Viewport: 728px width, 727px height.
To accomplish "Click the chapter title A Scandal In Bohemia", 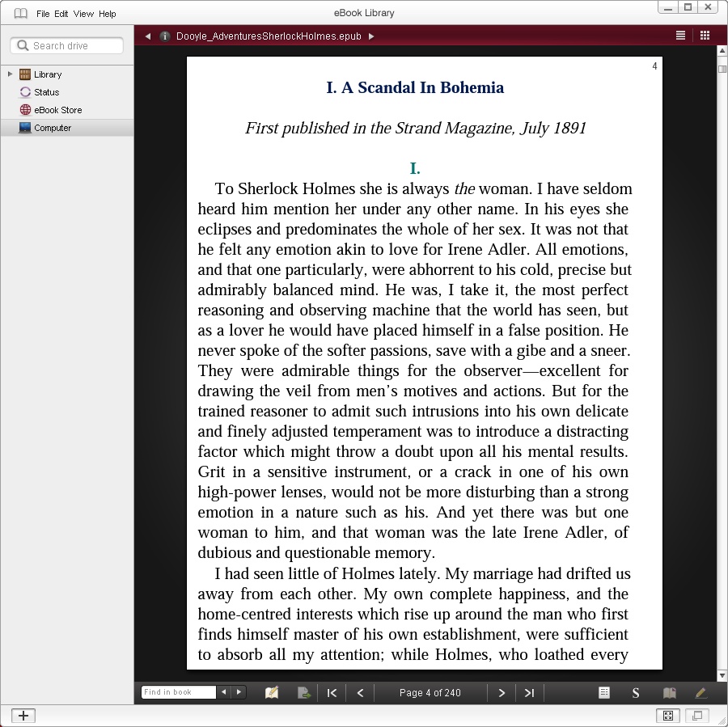I will (x=415, y=87).
